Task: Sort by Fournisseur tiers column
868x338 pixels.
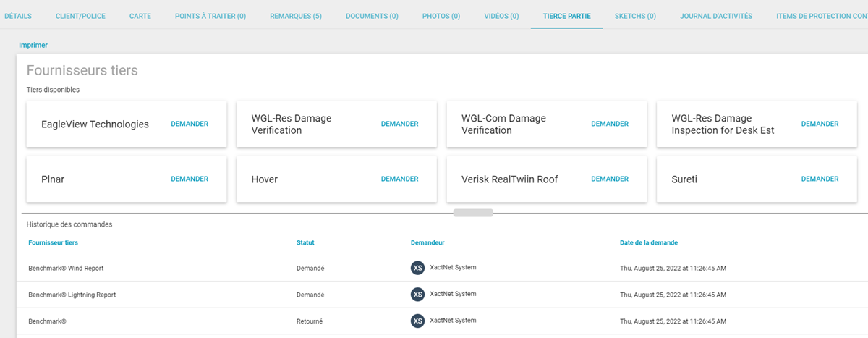Action: 54,242
